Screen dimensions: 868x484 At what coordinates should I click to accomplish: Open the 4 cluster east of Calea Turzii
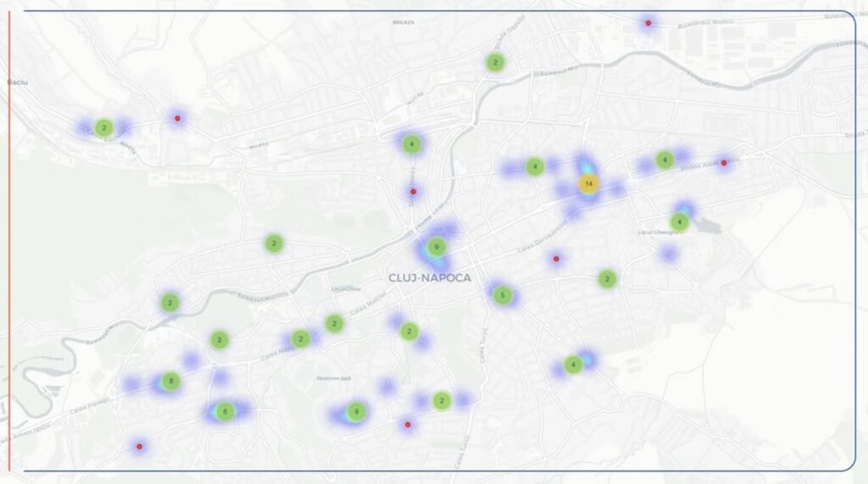click(x=573, y=365)
